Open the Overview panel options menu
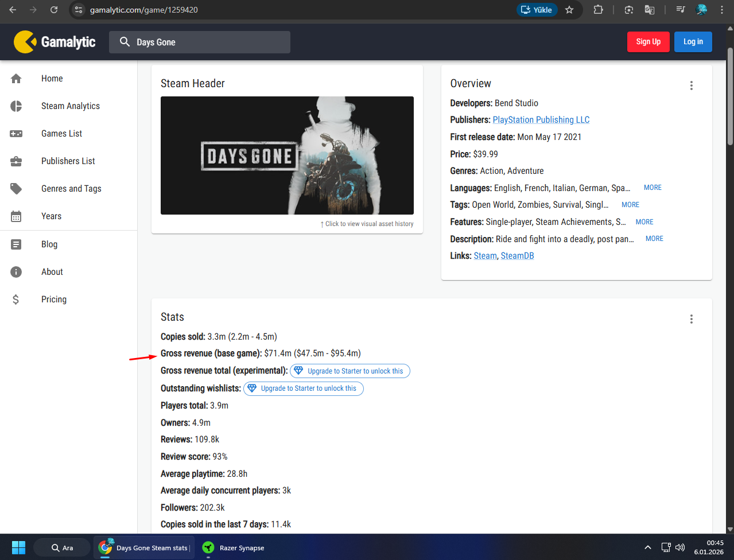This screenshot has width=734, height=560. tap(691, 85)
